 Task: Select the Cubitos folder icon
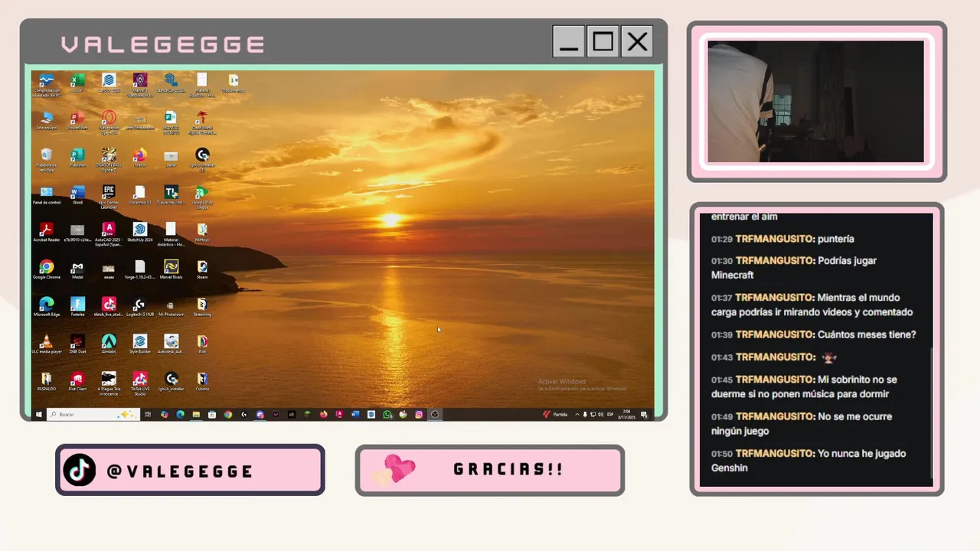(x=202, y=381)
